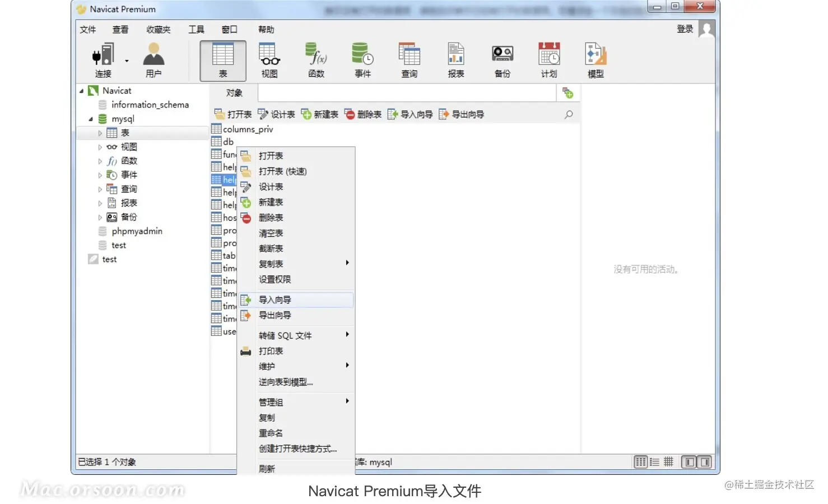Select the 视图 (View) toolbar icon

269,60
